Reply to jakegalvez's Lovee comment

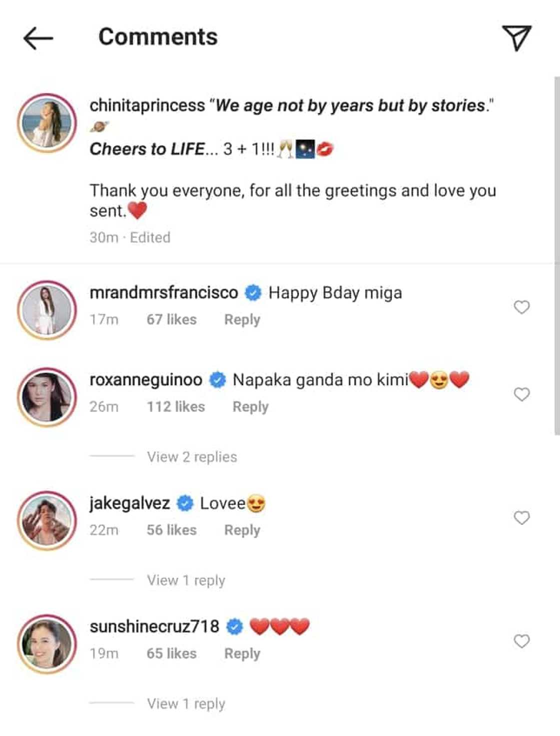point(242,530)
